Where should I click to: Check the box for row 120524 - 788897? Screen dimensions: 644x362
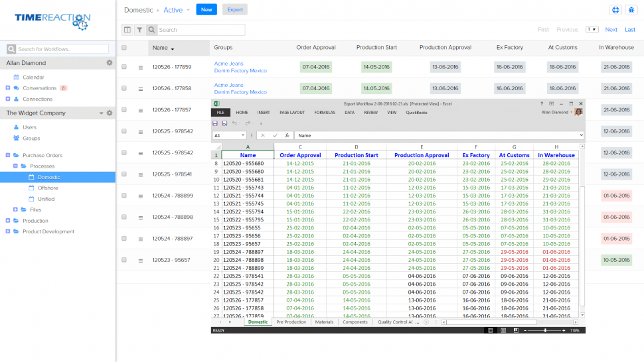click(x=124, y=239)
